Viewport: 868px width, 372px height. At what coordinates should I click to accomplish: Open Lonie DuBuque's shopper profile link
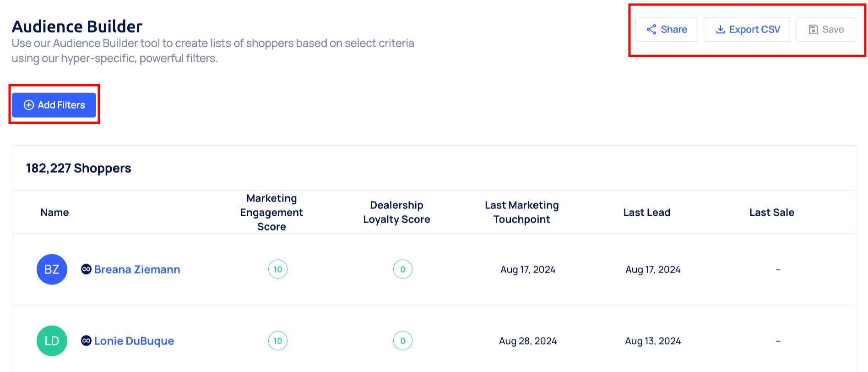pos(134,341)
